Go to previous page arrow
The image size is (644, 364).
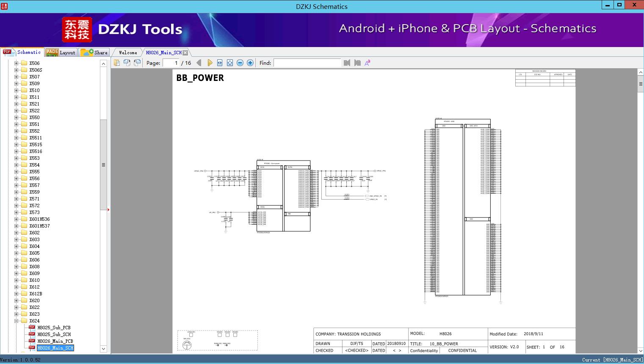point(199,63)
